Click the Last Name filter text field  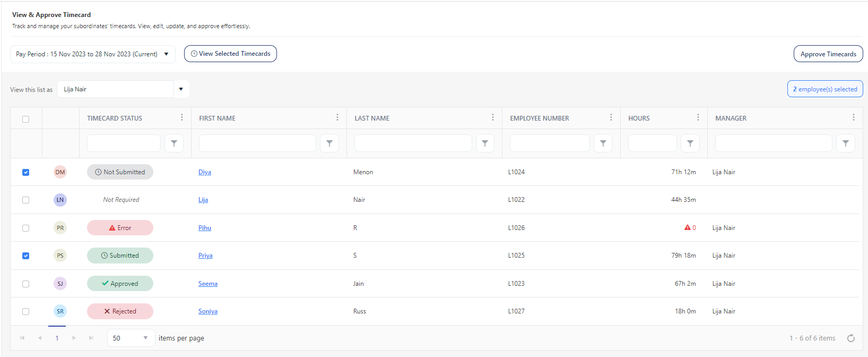(413, 143)
